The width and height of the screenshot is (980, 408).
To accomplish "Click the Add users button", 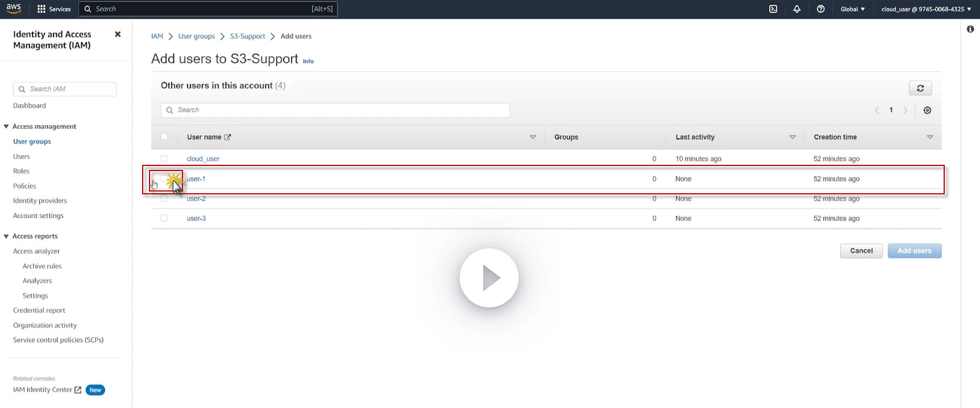I will point(914,251).
